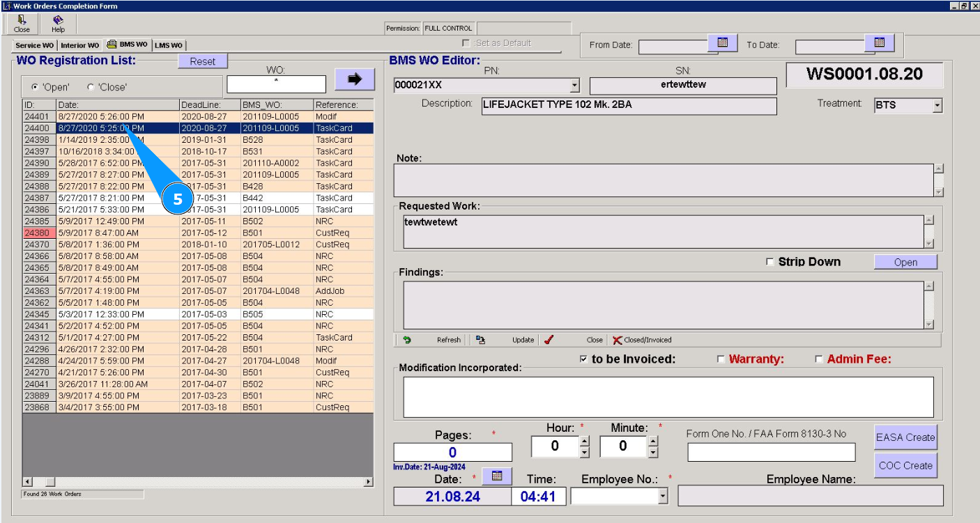Click the Update icon below Findings

pyautogui.click(x=481, y=340)
